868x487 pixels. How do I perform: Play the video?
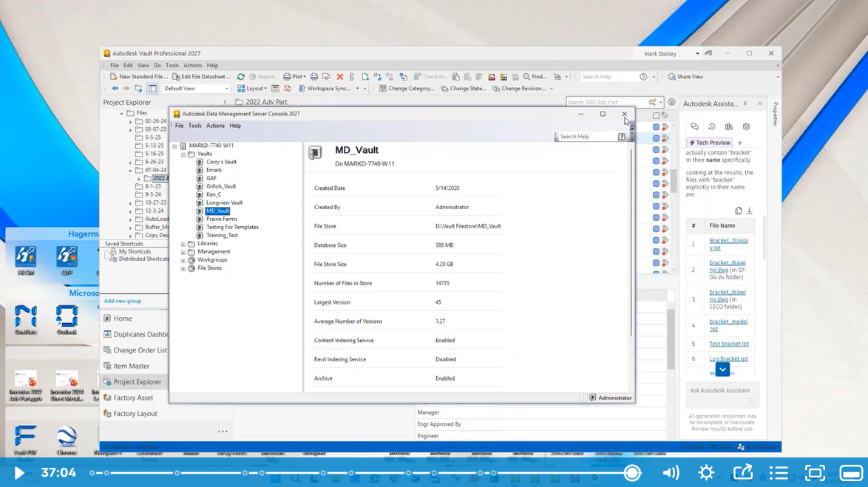[x=18, y=473]
